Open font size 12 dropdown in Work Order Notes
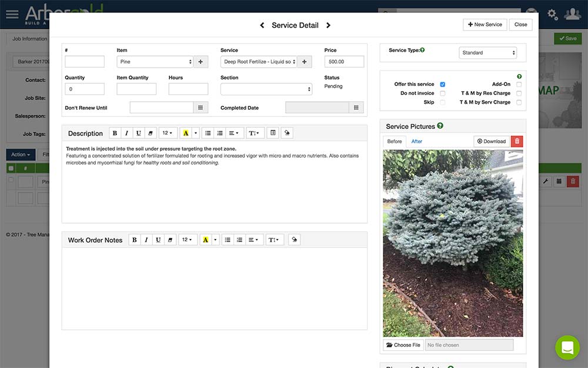The width and height of the screenshot is (588, 368). pyautogui.click(x=187, y=240)
